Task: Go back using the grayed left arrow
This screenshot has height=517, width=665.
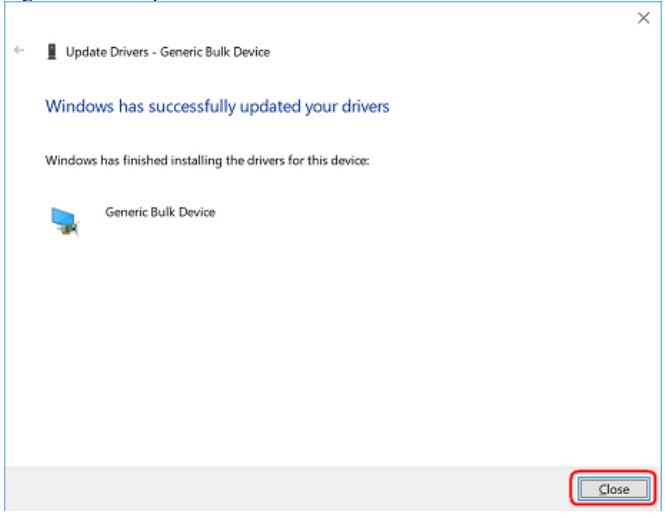Action: coord(19,50)
